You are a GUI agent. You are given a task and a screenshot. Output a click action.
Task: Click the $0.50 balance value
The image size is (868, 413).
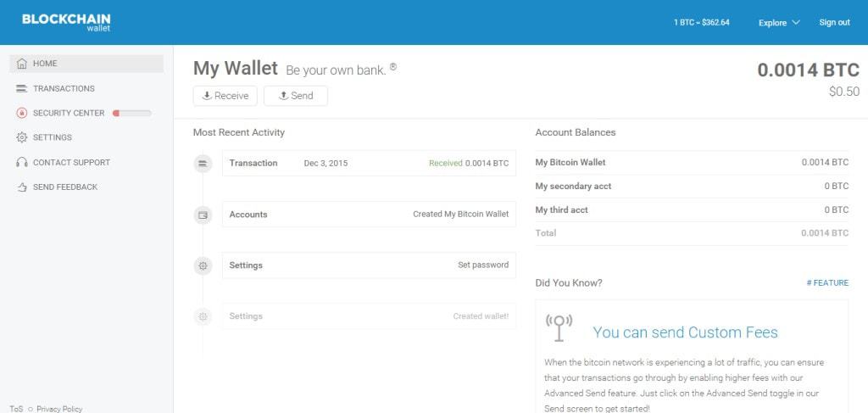click(x=844, y=92)
